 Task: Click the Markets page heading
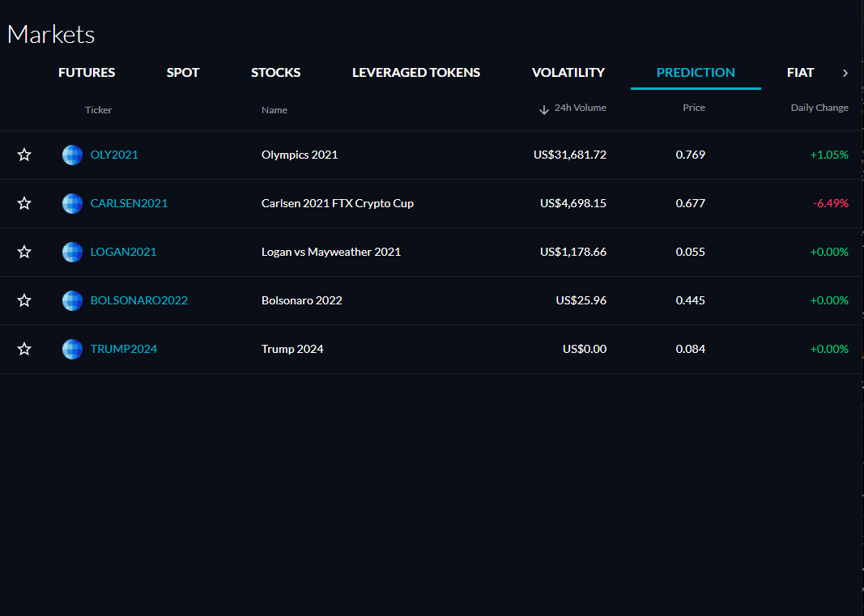coord(51,34)
